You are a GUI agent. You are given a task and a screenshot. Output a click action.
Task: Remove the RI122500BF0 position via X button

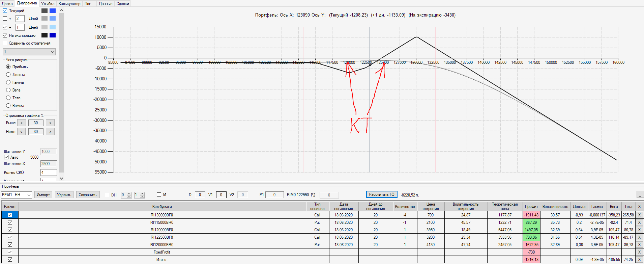639,237
